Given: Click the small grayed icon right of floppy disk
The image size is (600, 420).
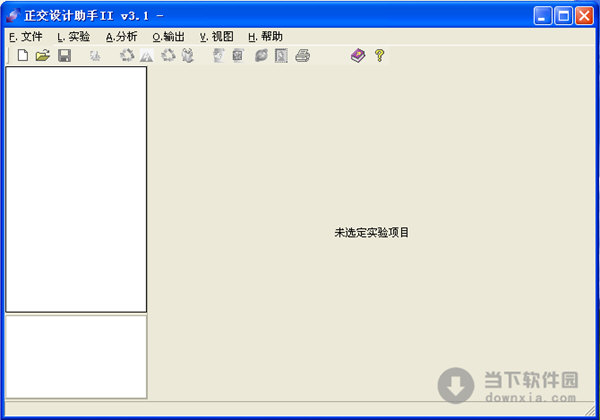Looking at the screenshot, I should 95,56.
